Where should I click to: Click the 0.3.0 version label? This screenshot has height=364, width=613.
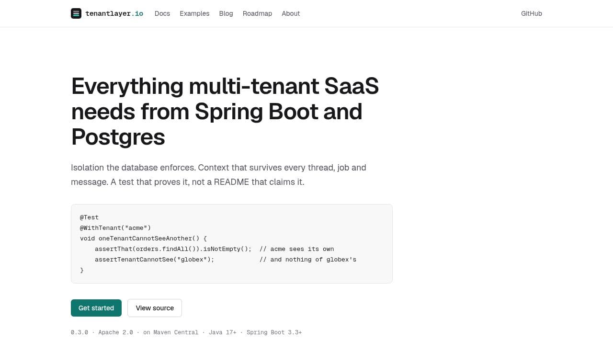[79, 332]
